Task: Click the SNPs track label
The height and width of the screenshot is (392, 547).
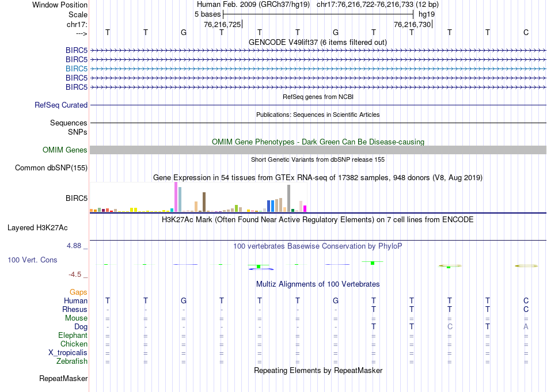Action: coord(78,132)
